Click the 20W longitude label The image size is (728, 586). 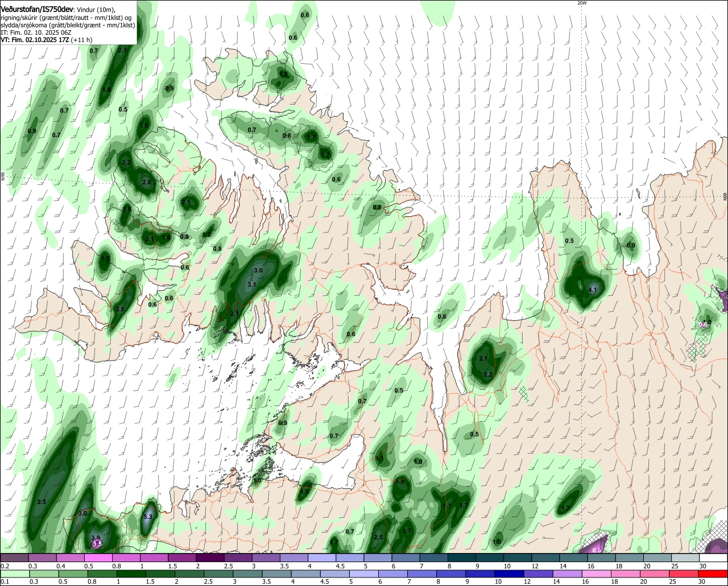click(582, 3)
